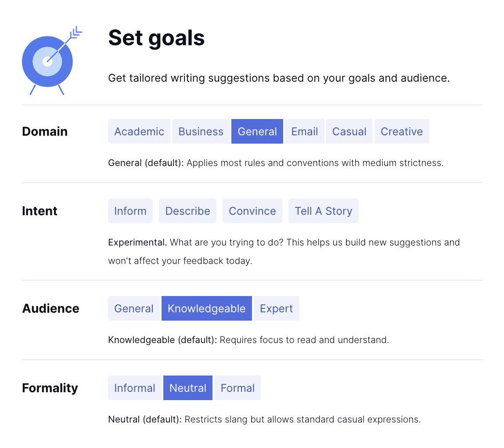Click the Set goals heading
Viewport: 504px width, 448px height.
point(156,38)
